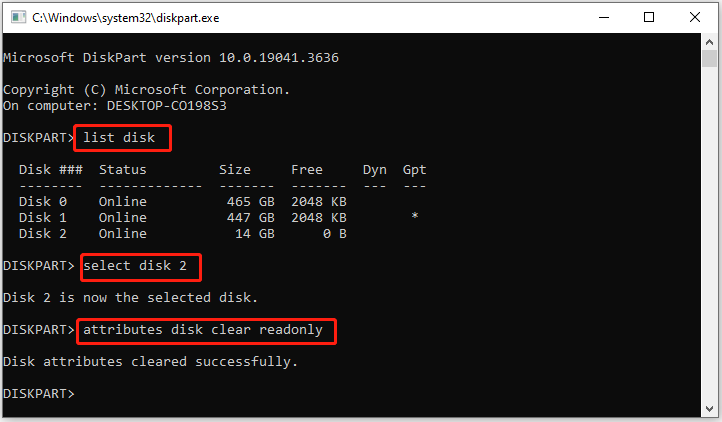Click the 'Disk 2 is now the selected disk' line
Viewport: 722px width, 422px height.
point(130,297)
